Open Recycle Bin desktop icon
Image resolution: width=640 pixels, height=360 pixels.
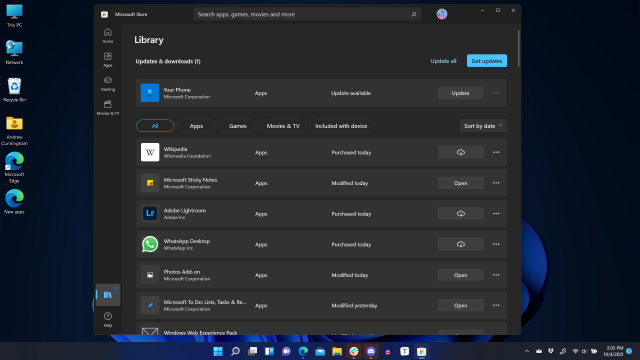14,90
